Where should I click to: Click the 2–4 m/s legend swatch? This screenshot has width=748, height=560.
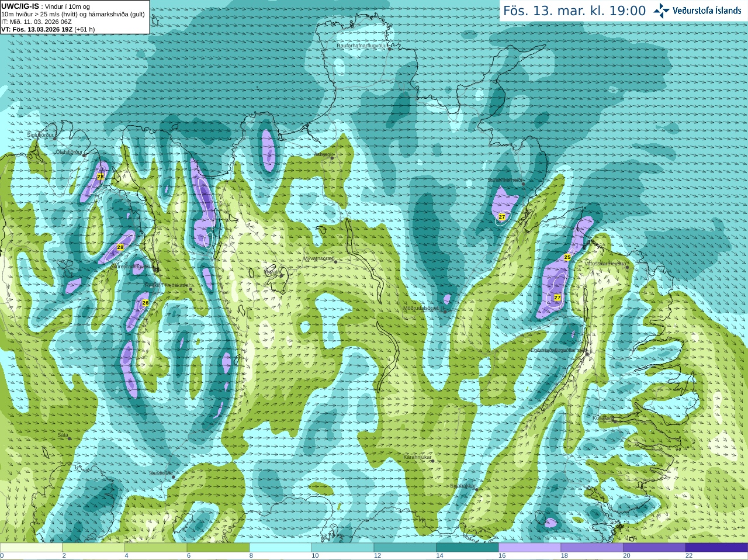[93, 547]
